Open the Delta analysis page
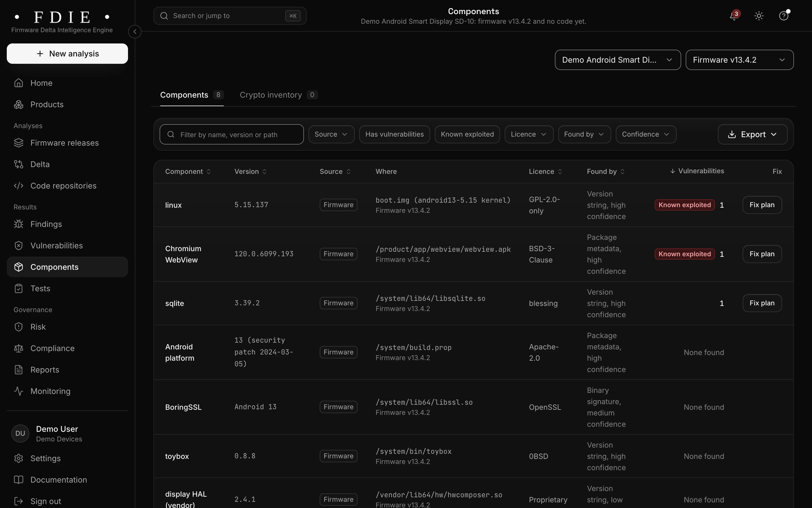Screen dimensions: 812x508 pos(67,164)
